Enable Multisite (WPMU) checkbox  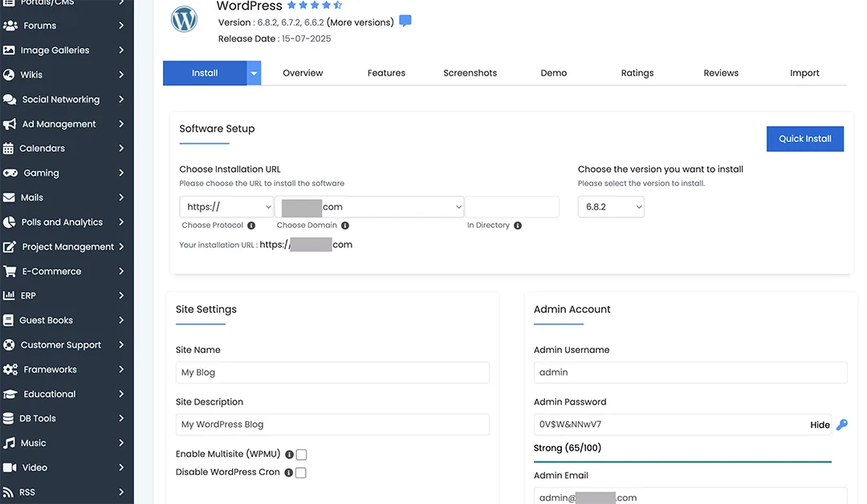point(301,454)
